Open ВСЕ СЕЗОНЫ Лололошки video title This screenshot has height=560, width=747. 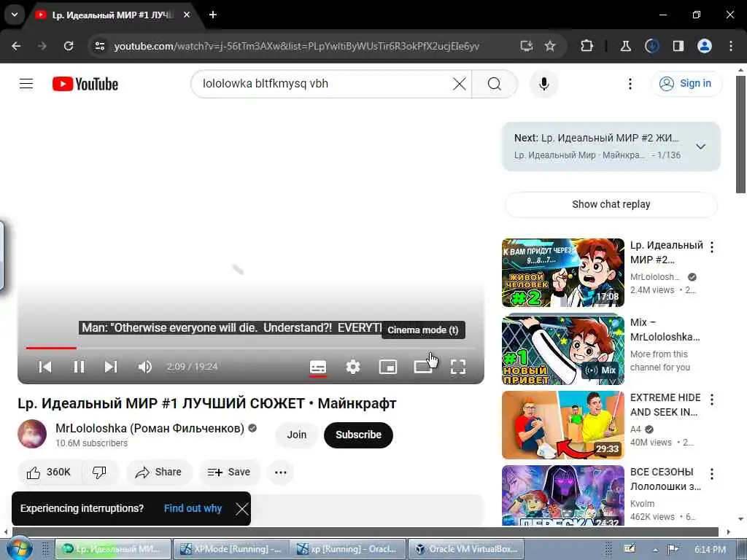click(x=665, y=479)
